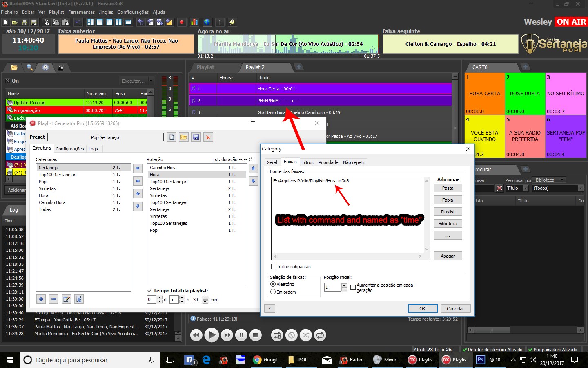Screen dimensions: 588x368
Task: Delete the preset with the red X icon
Action: point(208,137)
